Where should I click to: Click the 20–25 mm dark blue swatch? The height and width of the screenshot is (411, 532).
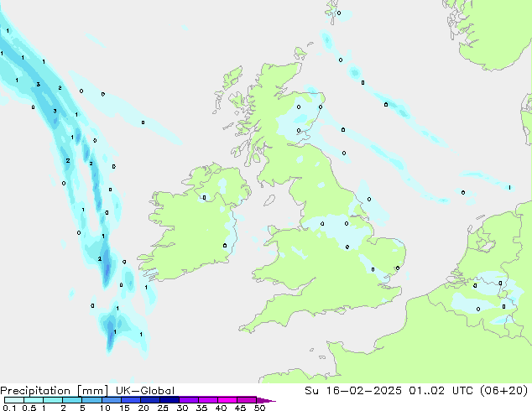150,400
